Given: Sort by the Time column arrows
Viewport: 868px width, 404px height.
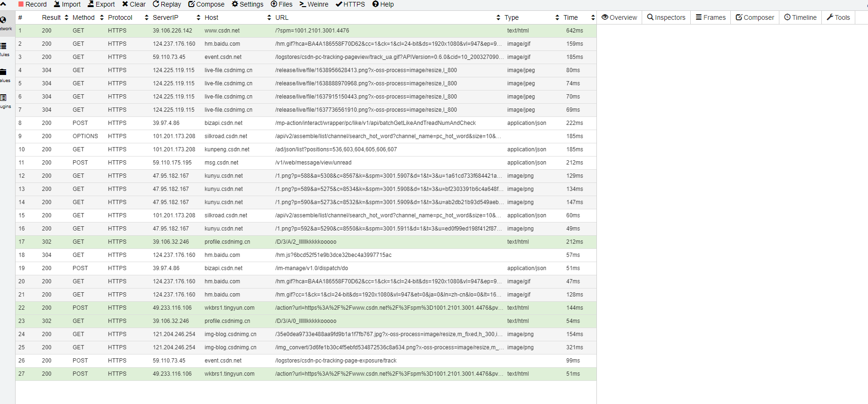Looking at the screenshot, I should pos(593,17).
